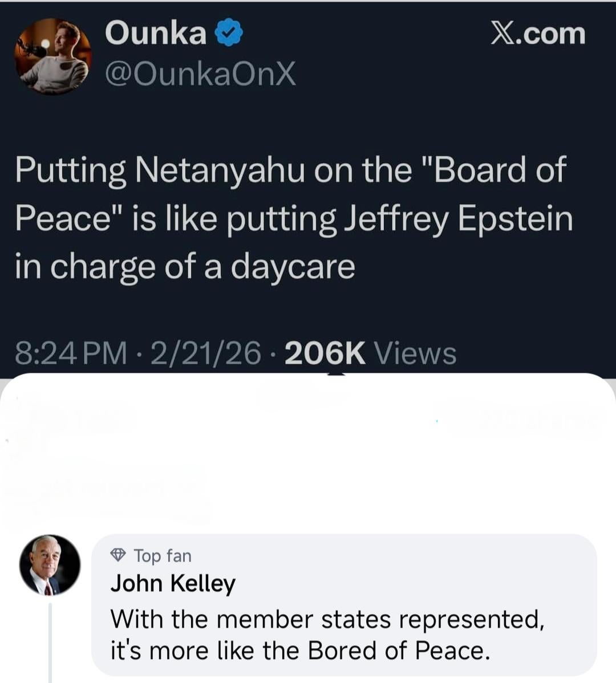Viewport: 616px width, 683px height.
Task: Click "Bored of Peace" in the comment
Action: (396, 651)
